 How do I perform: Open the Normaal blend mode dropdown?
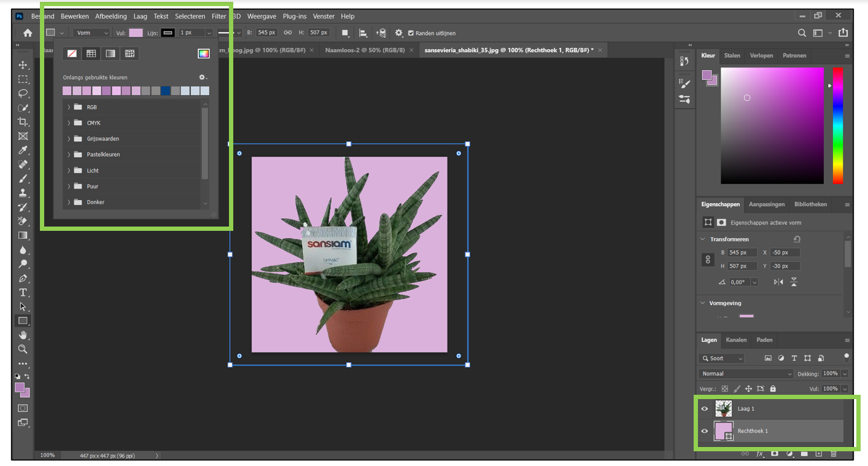(x=746, y=373)
